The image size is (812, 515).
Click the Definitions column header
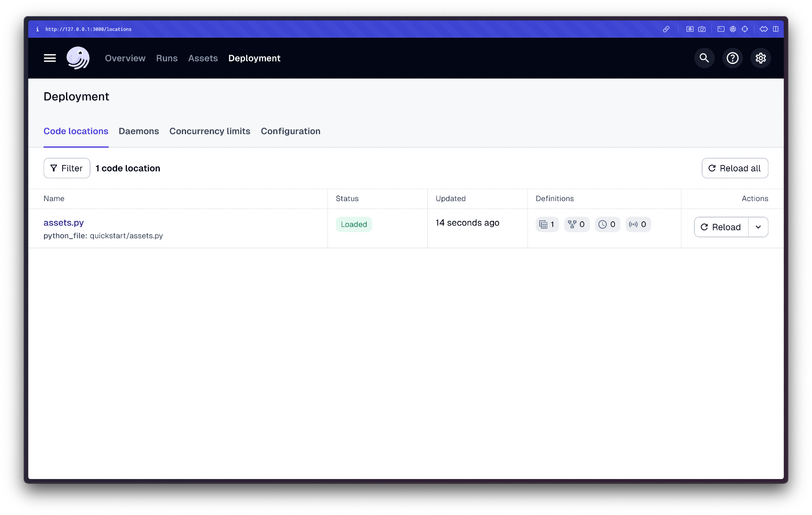click(x=554, y=198)
